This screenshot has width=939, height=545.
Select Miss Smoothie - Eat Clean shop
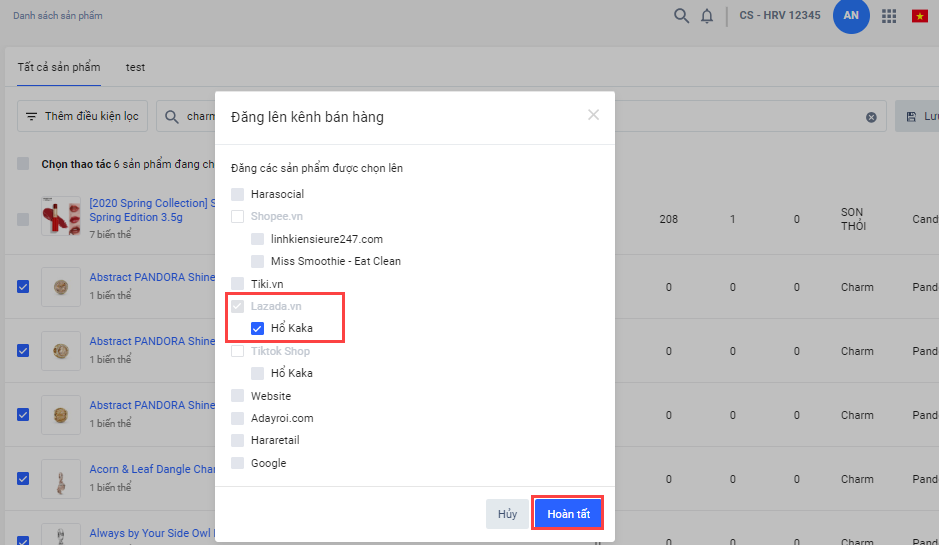(258, 261)
